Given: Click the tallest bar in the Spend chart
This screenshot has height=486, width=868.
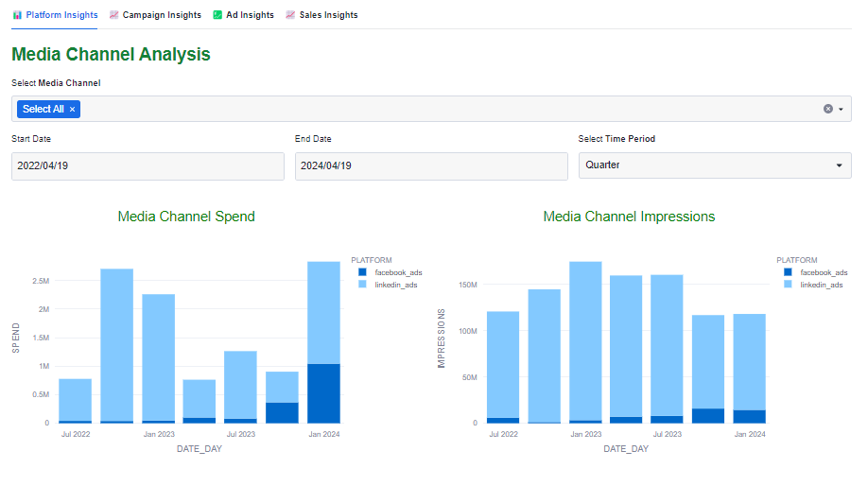Looking at the screenshot, I should point(323,312).
